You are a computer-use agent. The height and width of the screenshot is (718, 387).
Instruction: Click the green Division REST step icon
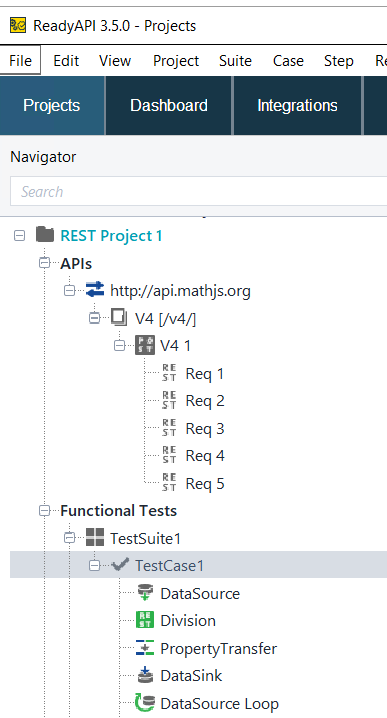pyautogui.click(x=145, y=620)
